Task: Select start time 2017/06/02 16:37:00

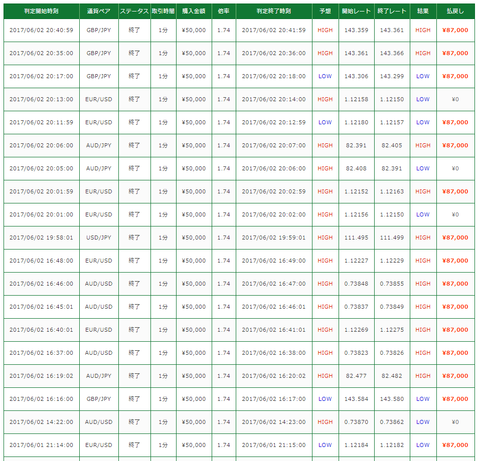Action: [41, 353]
